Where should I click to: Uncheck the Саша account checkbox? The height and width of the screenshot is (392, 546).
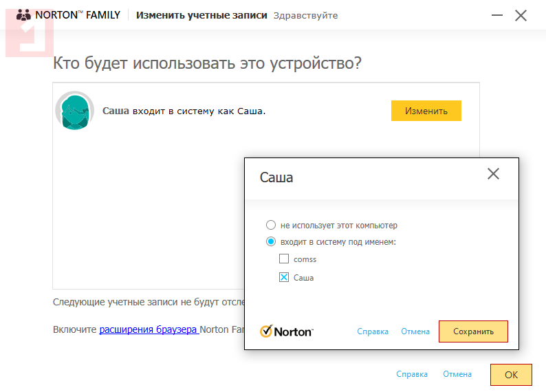(284, 277)
